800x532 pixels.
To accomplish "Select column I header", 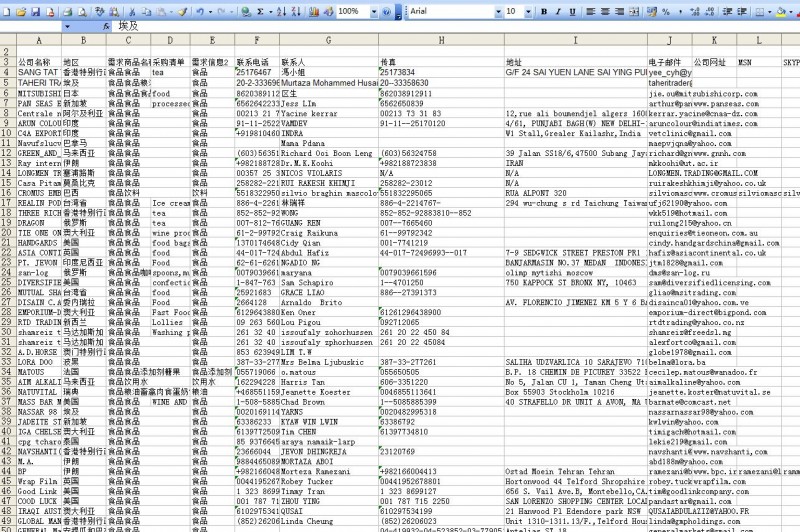I will [x=576, y=40].
